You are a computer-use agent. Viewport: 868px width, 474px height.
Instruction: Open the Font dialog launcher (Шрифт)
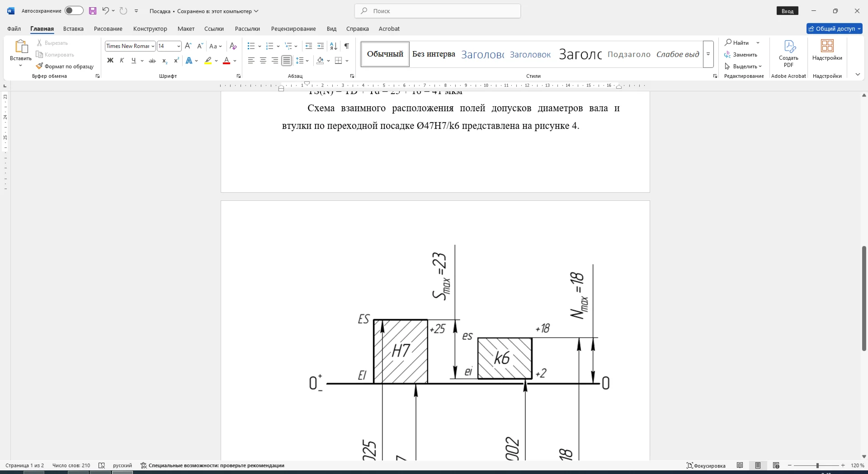pos(239,76)
